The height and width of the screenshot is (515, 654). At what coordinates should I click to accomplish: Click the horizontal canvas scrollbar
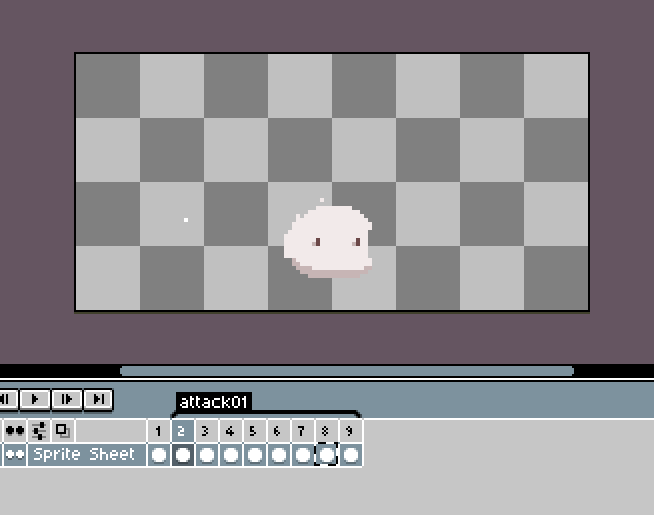(346, 370)
